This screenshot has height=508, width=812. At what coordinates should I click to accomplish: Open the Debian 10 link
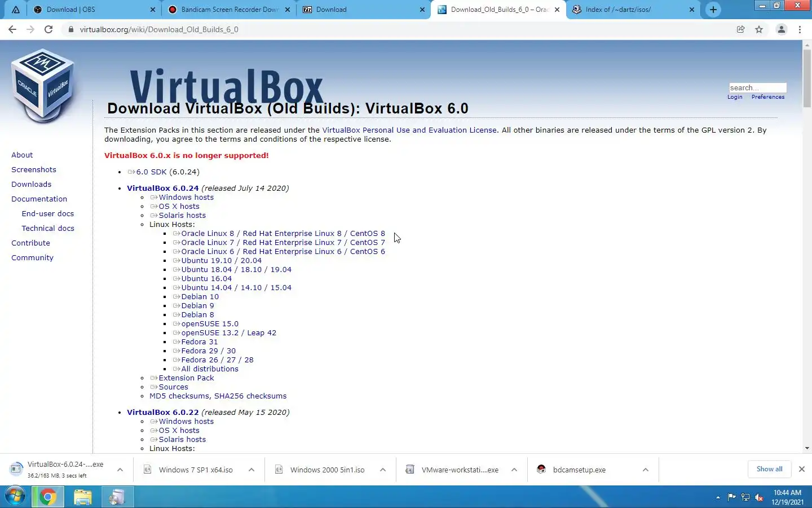(200, 296)
